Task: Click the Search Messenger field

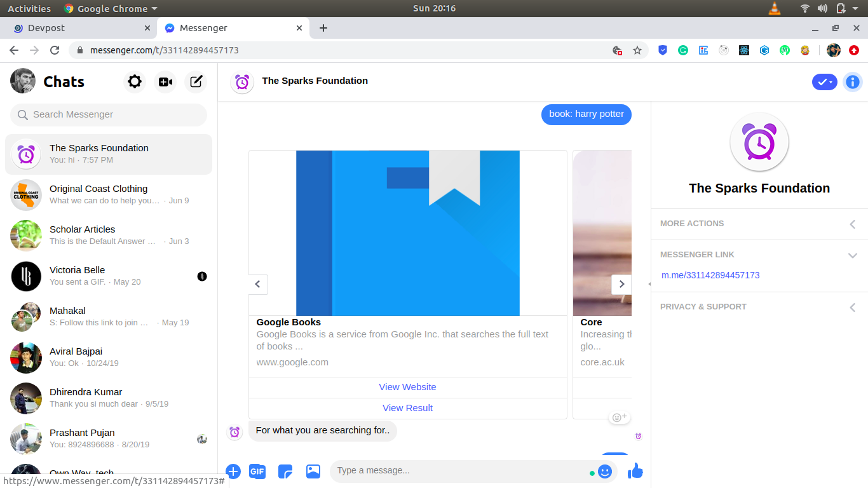Action: point(109,114)
